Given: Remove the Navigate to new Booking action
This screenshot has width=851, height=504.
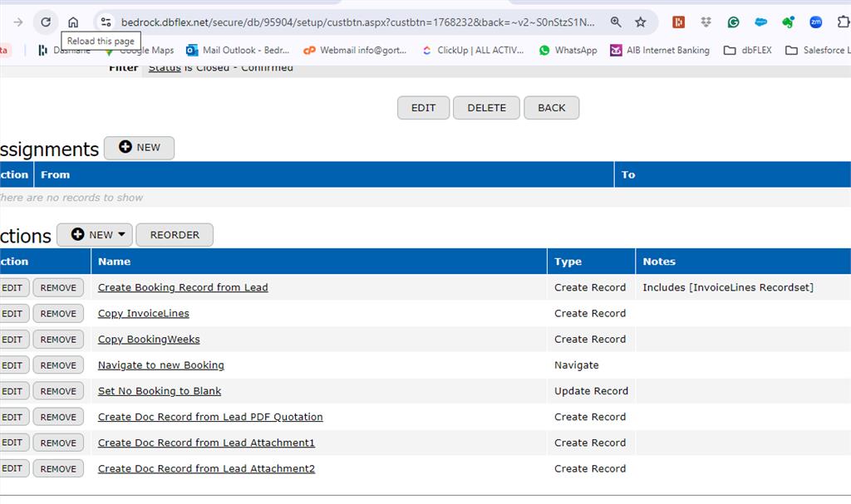Looking at the screenshot, I should (58, 365).
